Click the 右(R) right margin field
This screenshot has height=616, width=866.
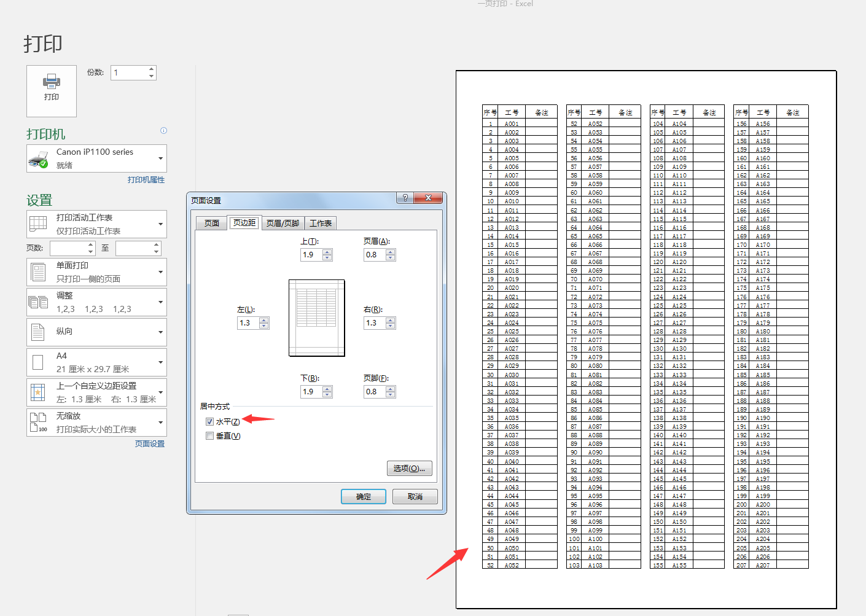tap(375, 323)
